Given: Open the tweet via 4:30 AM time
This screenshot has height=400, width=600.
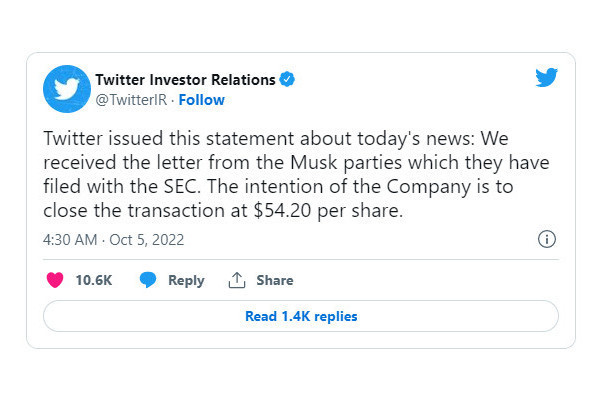Looking at the screenshot, I should point(70,240).
